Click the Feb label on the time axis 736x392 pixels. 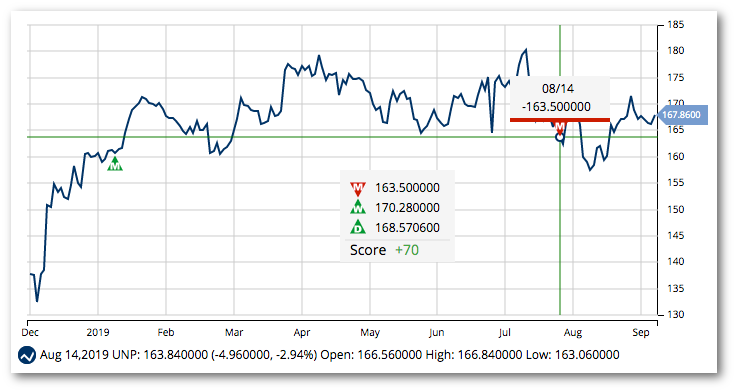(166, 332)
